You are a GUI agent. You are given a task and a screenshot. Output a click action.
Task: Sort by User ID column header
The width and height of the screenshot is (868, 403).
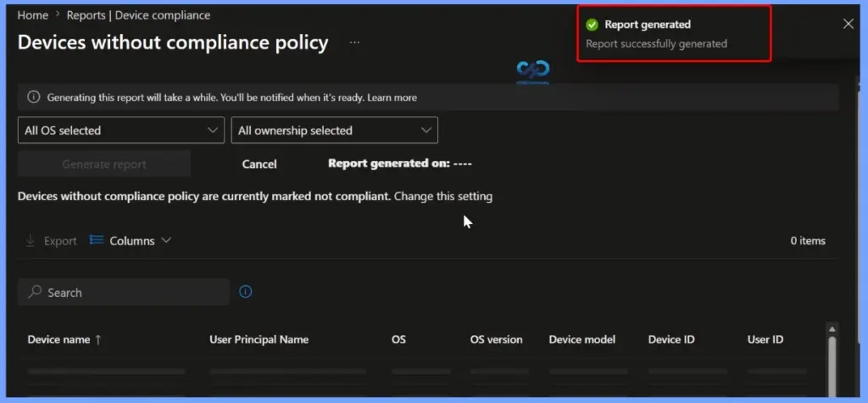(x=765, y=339)
